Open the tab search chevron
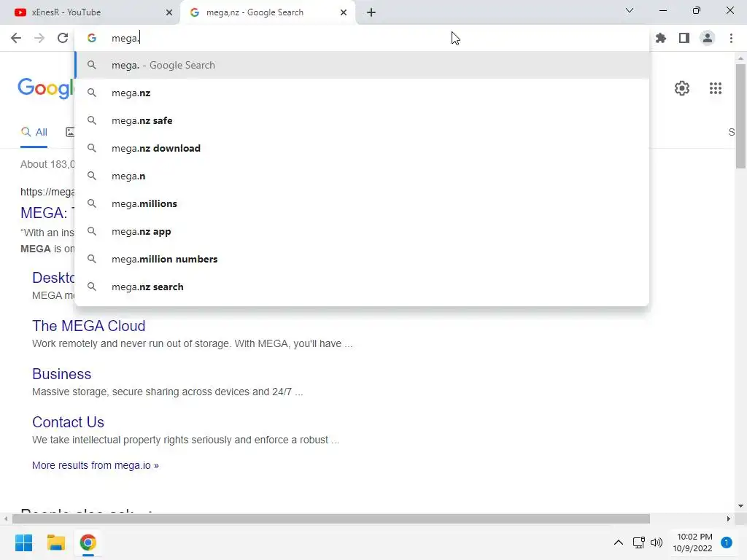 point(630,10)
